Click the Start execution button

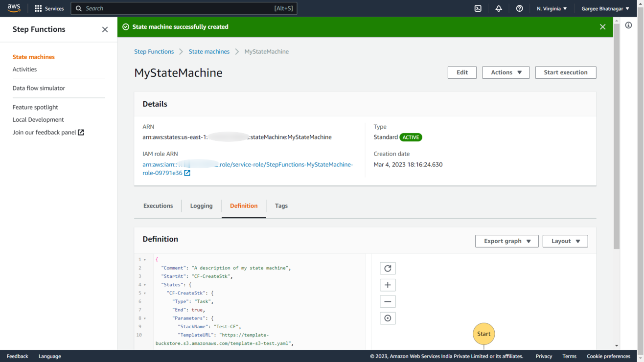565,72
